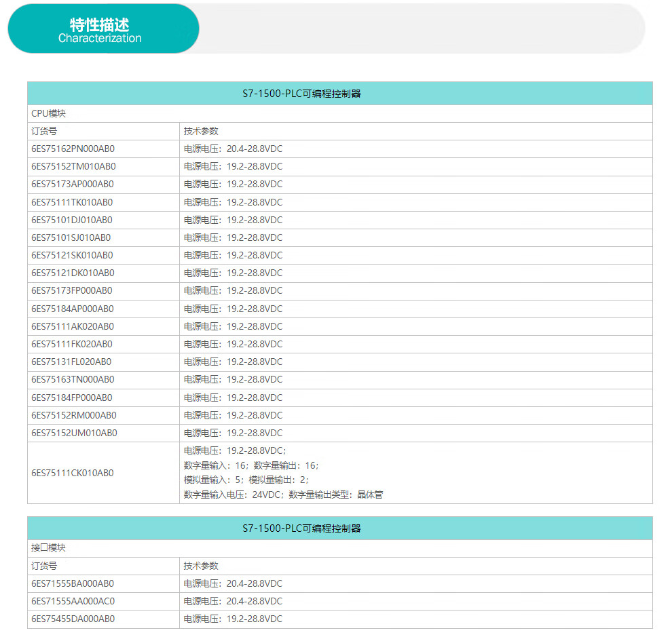Click the 20.4-28.8VDC voltage for 6ES75162PN000AB0

pyautogui.click(x=255, y=149)
